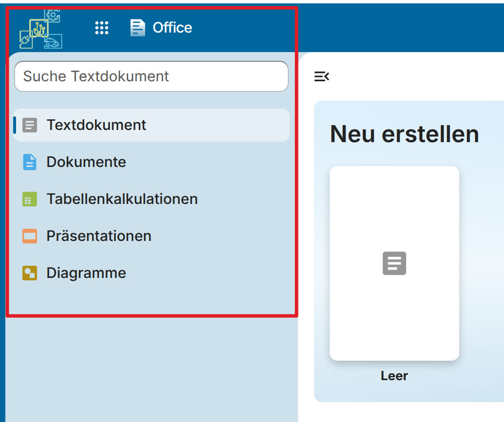Create a blank document via the empty template card
The width and height of the screenshot is (504, 422).
click(394, 263)
